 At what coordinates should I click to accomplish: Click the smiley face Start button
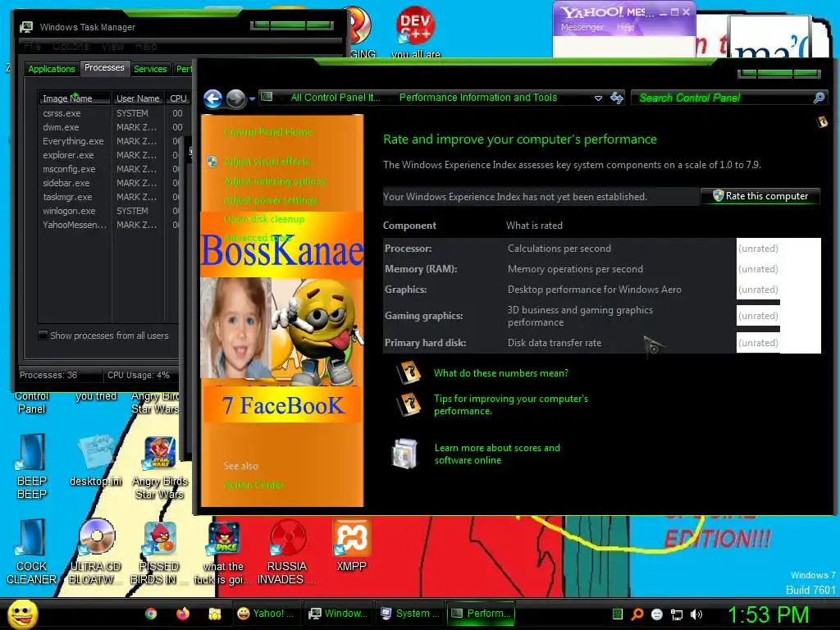pos(22,614)
